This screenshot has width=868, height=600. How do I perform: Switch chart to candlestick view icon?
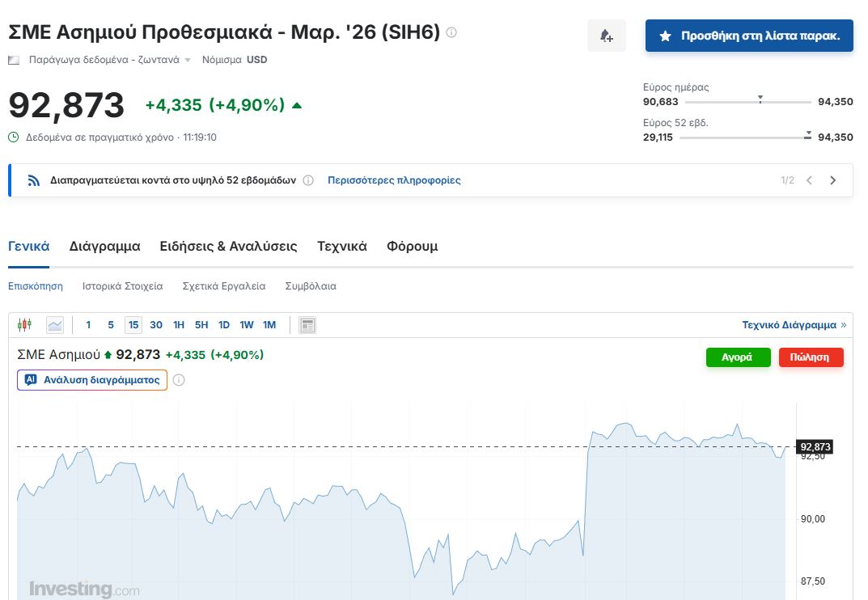[x=24, y=325]
